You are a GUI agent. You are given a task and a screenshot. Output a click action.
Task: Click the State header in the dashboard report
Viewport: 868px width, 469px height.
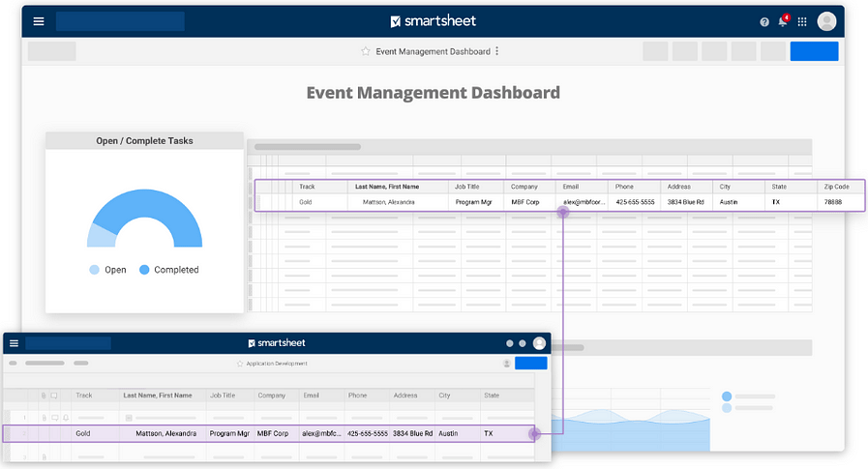point(779,187)
